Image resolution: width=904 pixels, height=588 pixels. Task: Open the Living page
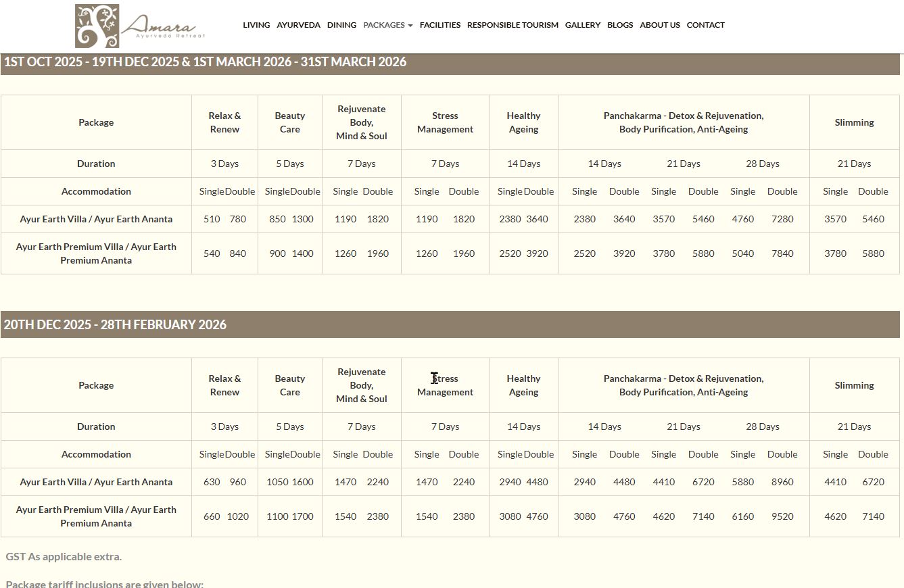[256, 25]
